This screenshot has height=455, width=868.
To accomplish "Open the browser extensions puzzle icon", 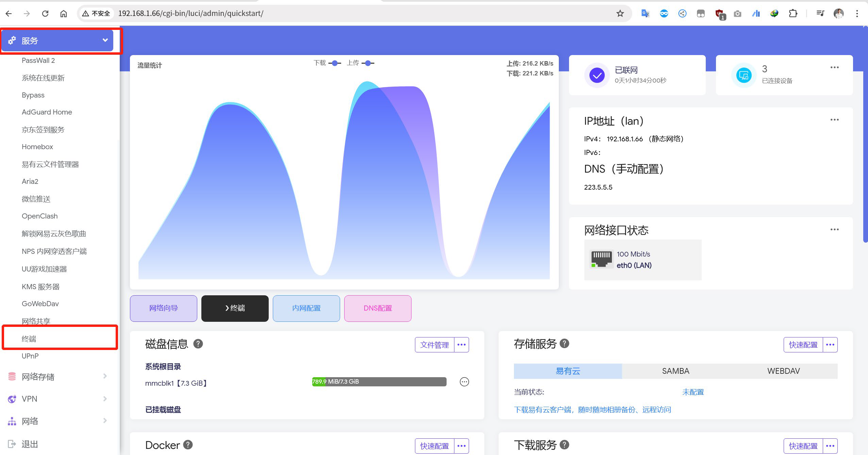I will pos(793,13).
